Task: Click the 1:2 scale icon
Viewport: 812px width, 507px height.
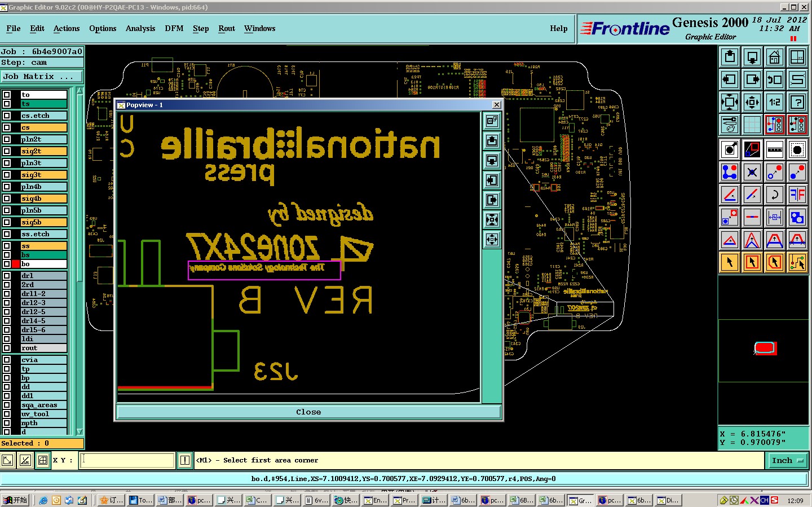Action: click(775, 102)
